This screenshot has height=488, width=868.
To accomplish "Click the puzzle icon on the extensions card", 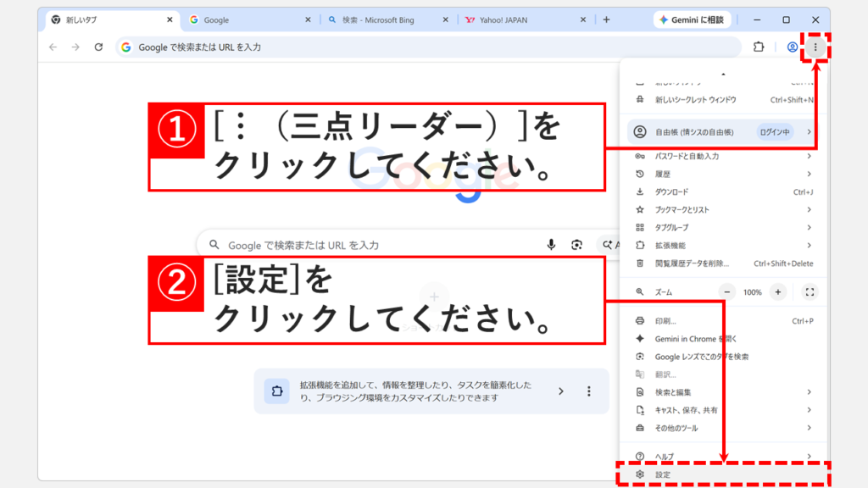I will point(277,391).
